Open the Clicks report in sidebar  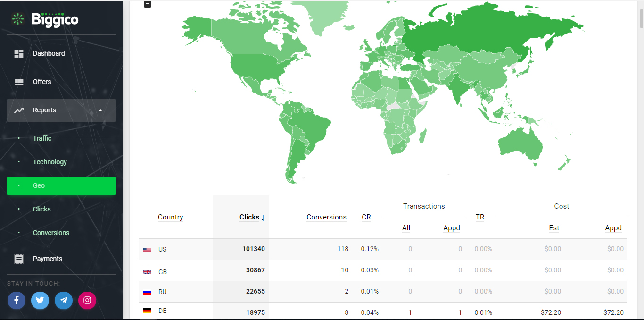click(41, 209)
